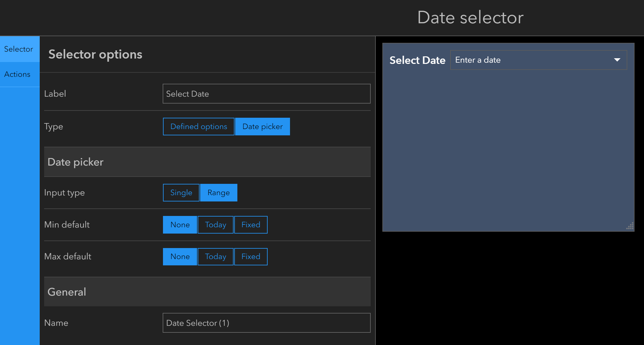Set Max default to Today
Image resolution: width=644 pixels, height=345 pixels.
click(215, 257)
